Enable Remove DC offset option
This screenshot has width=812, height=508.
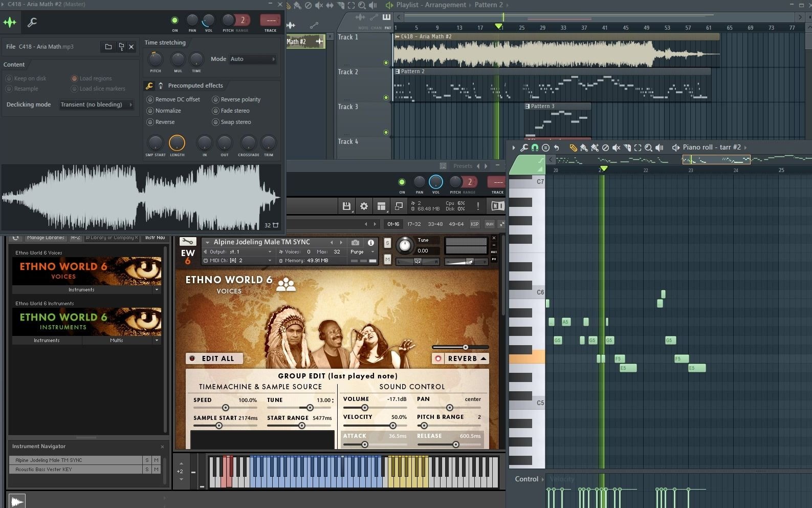[173, 99]
